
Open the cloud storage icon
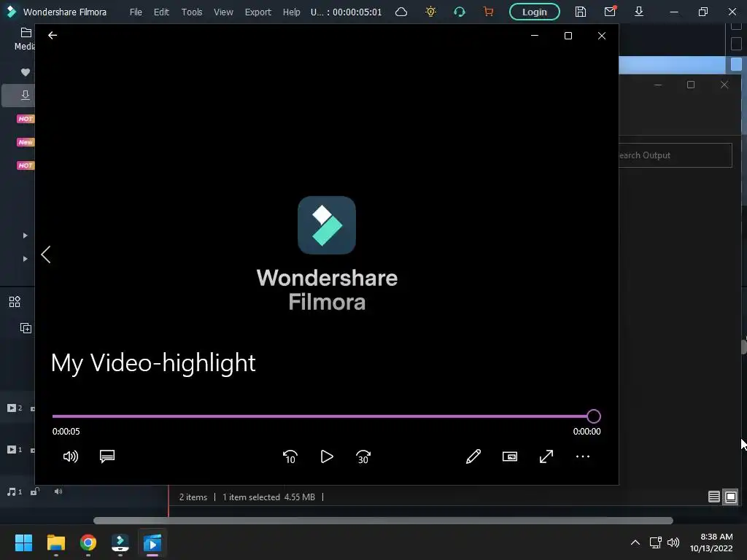[x=401, y=12]
